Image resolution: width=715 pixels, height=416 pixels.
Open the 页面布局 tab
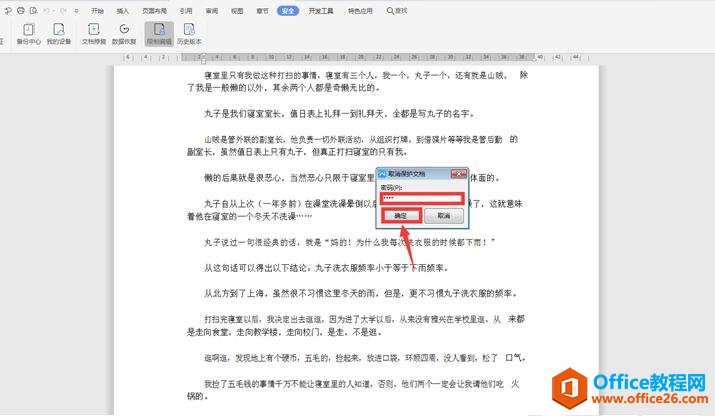point(155,10)
